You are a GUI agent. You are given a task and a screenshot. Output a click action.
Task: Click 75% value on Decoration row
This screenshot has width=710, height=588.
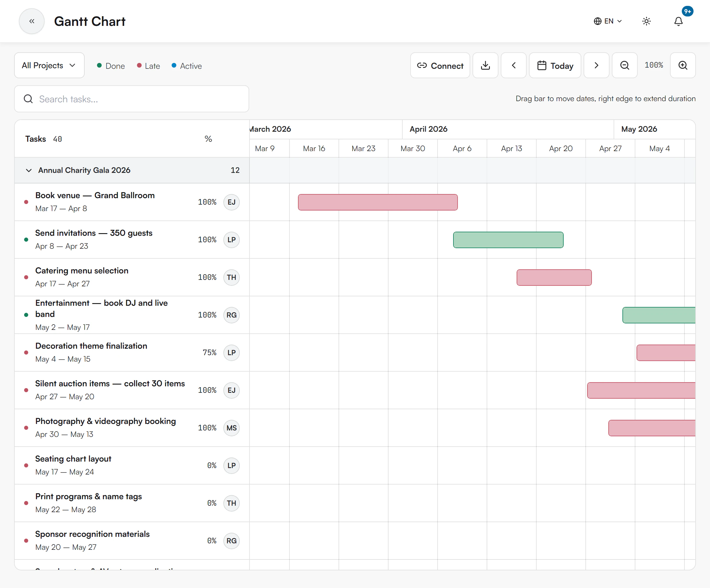coord(210,353)
